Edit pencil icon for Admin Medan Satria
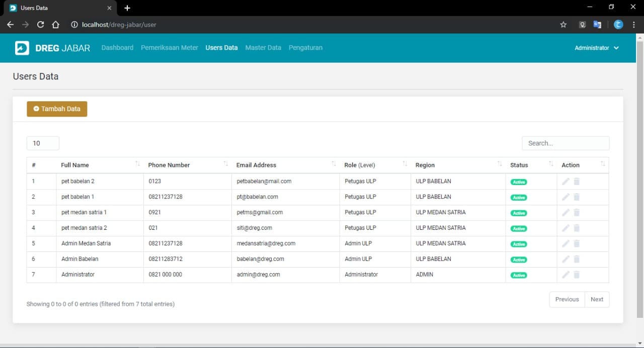644x348 pixels. pos(566,244)
